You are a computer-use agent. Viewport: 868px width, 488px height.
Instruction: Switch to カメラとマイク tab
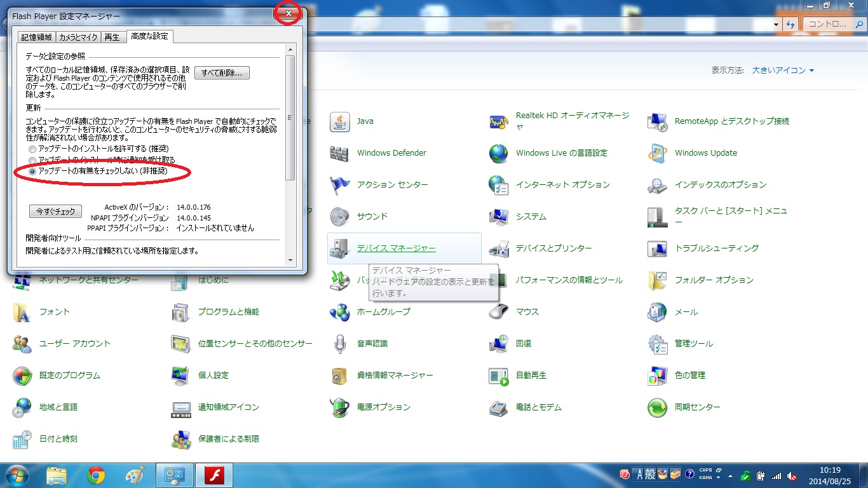[x=78, y=37]
